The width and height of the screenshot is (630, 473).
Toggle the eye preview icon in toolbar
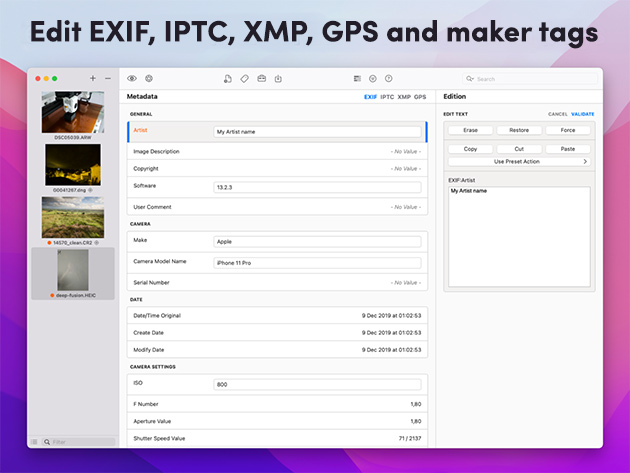click(132, 78)
